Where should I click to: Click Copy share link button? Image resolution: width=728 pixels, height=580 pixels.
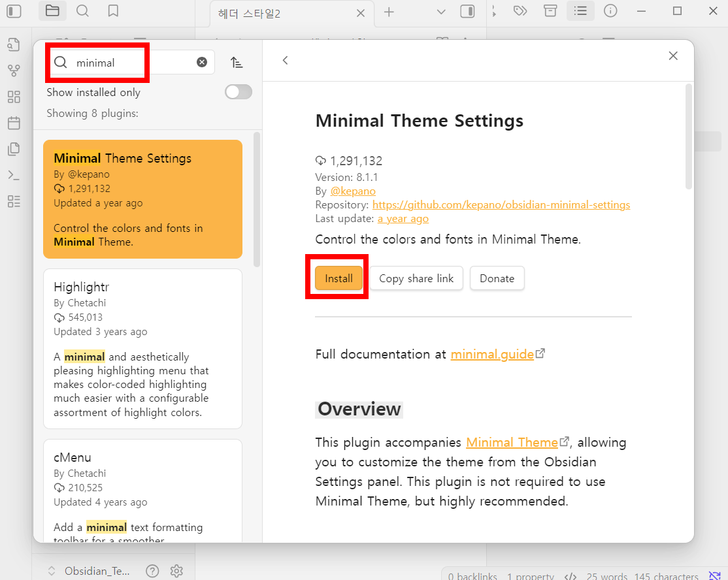(416, 278)
